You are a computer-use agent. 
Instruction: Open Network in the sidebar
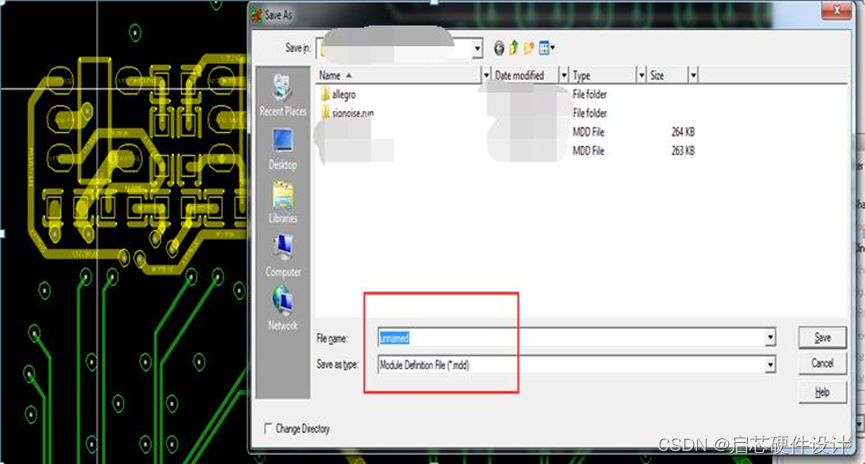click(283, 308)
